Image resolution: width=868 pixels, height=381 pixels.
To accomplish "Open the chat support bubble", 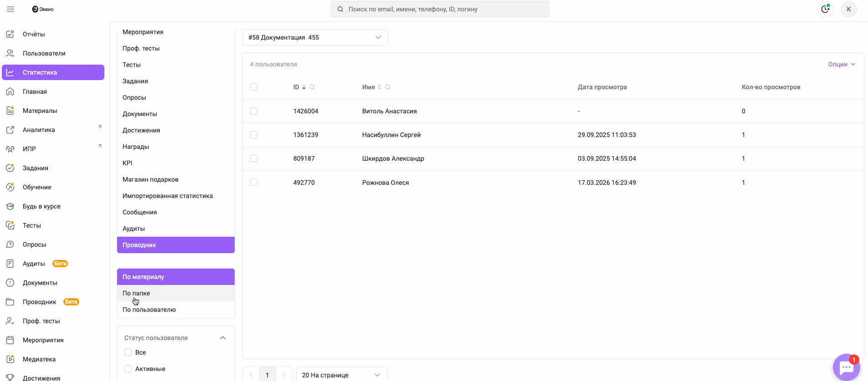I will (846, 367).
